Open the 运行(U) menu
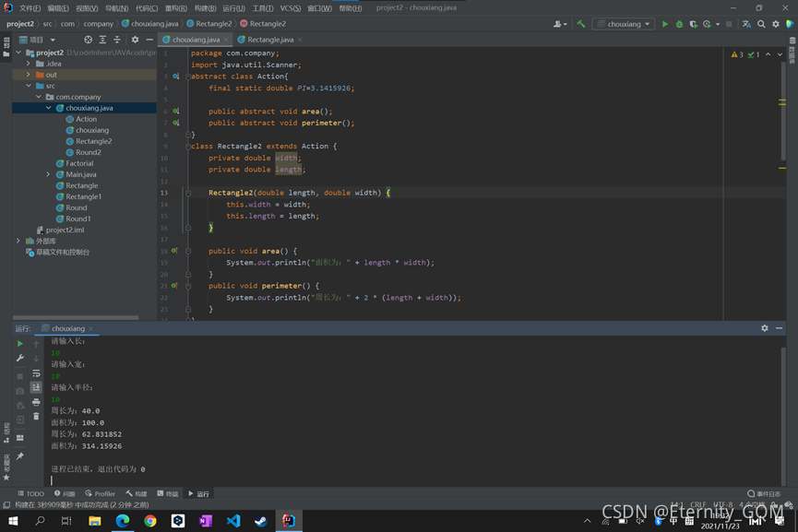798x532 pixels. (x=233, y=8)
